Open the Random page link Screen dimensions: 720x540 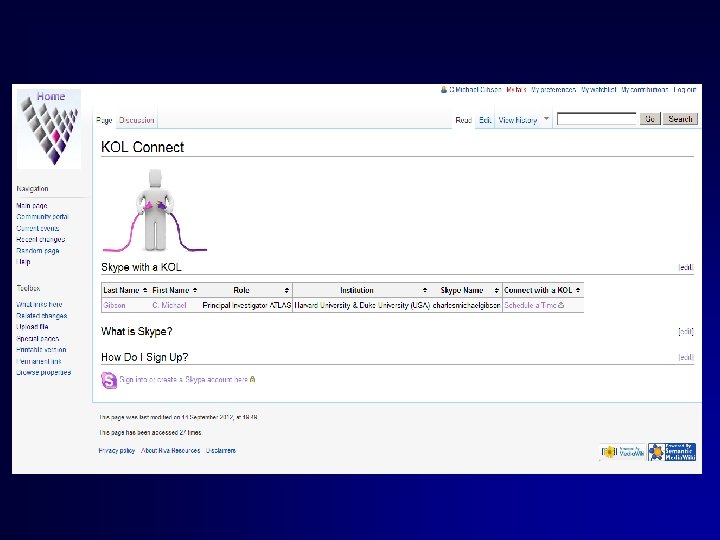point(38,251)
